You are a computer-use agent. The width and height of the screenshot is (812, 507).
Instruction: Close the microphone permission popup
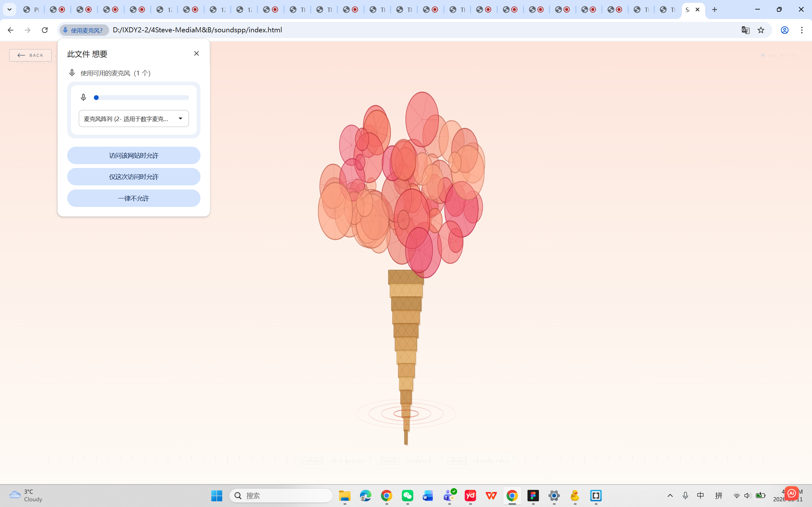[196, 53]
